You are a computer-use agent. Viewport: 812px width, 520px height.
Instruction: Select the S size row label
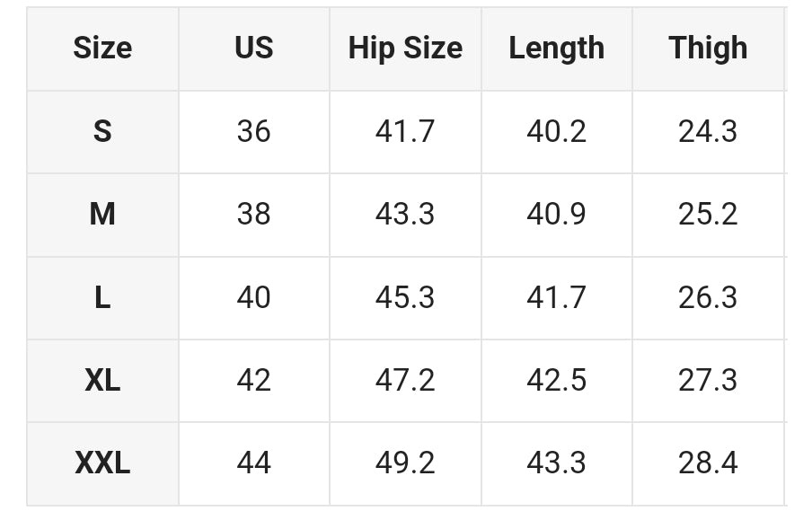coord(102,131)
